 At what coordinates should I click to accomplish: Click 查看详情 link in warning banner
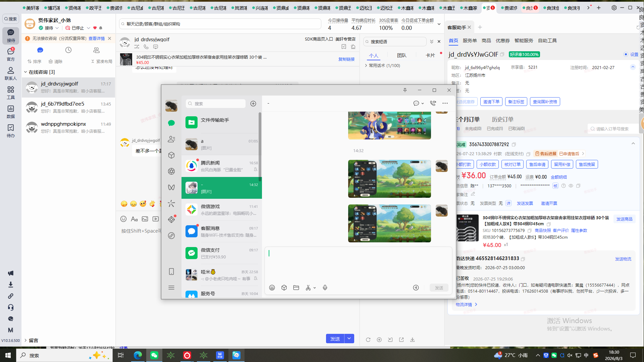click(97, 39)
